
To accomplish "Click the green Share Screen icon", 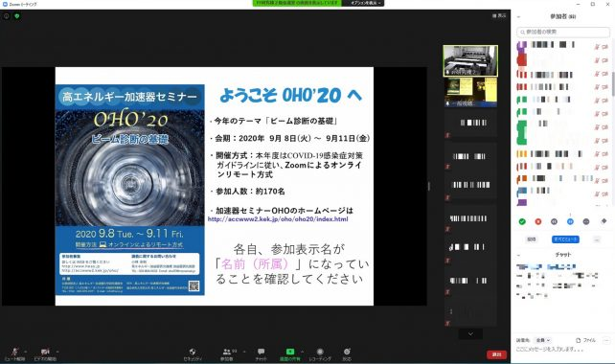I will pyautogui.click(x=290, y=352).
